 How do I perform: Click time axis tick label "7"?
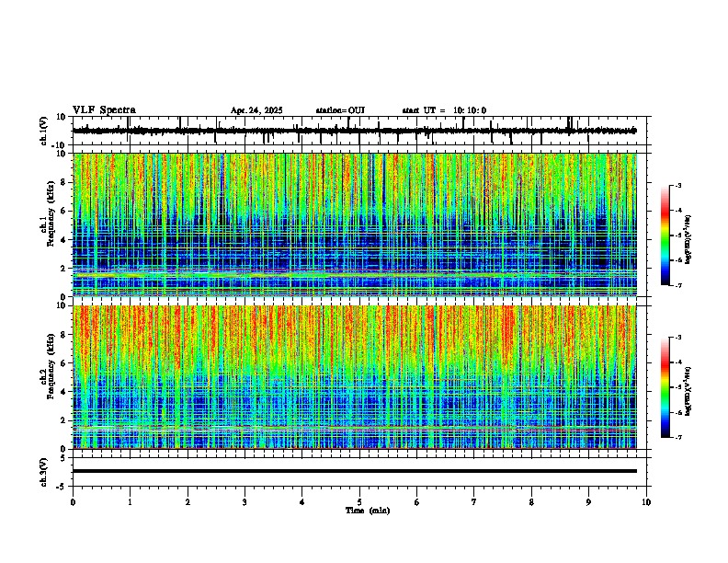474,502
